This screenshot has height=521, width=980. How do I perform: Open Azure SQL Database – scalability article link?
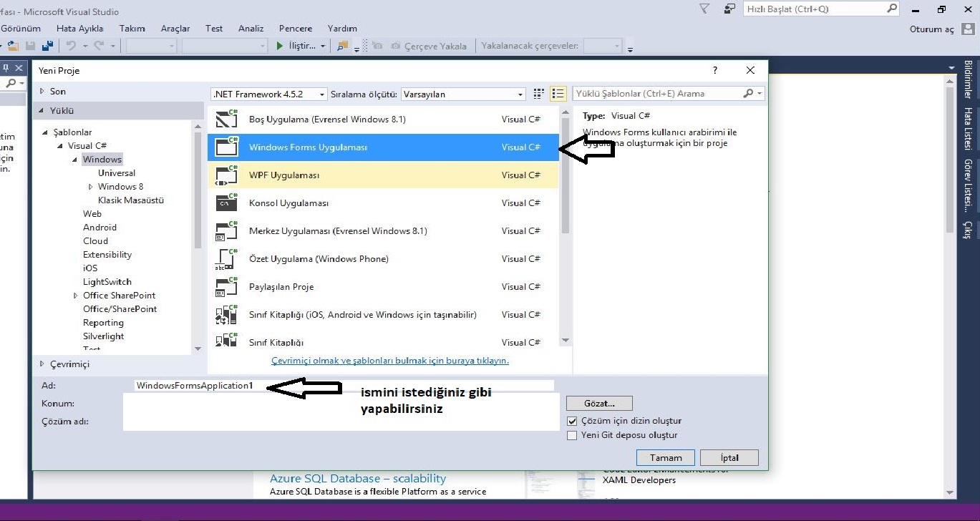click(358, 478)
